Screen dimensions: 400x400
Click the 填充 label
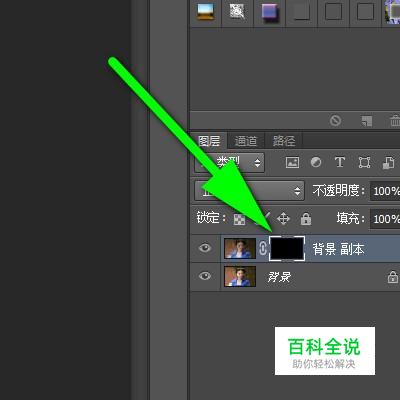350,219
